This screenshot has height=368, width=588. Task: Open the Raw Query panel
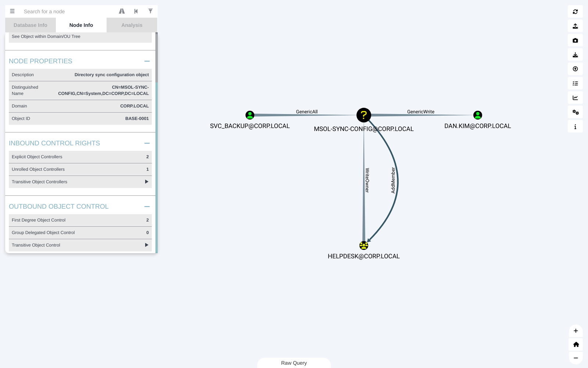[294, 363]
